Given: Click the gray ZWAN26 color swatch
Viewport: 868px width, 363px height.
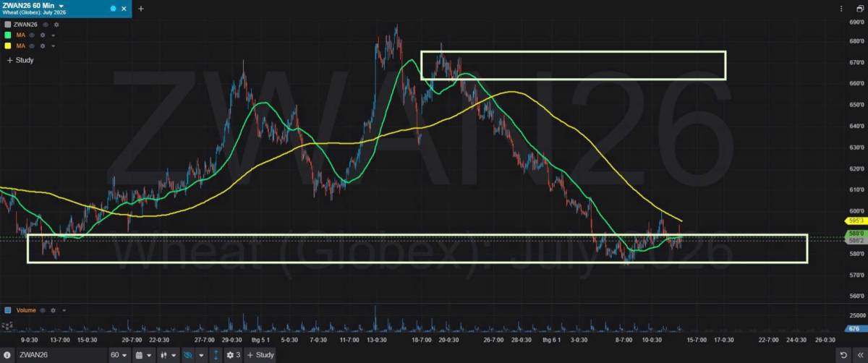Looking at the screenshot, I should click(7, 24).
